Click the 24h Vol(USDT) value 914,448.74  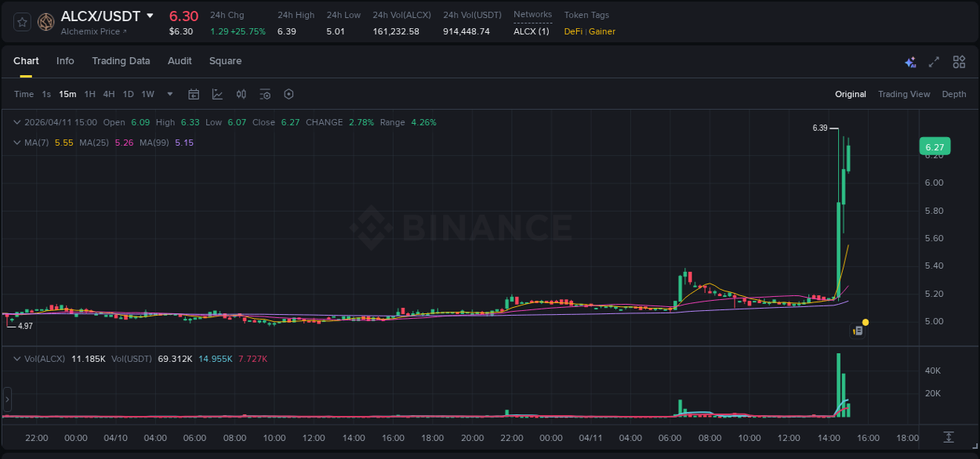[x=466, y=31]
